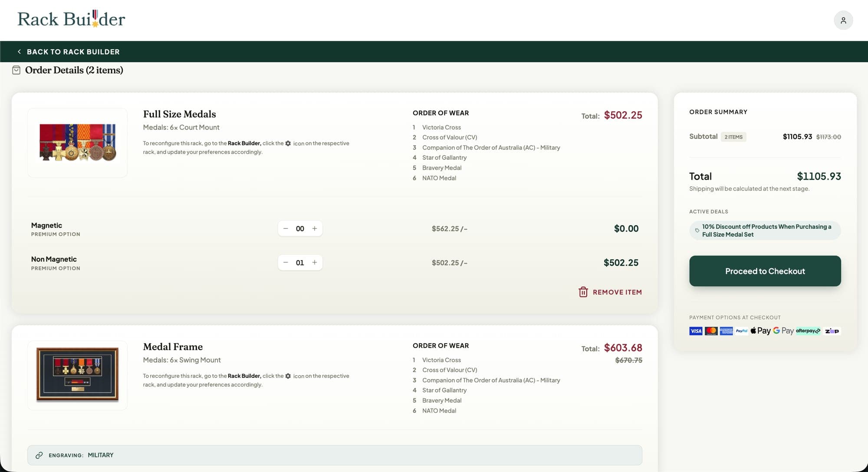Image resolution: width=868 pixels, height=472 pixels.
Task: Click the Apple Pay icon
Action: tap(760, 331)
